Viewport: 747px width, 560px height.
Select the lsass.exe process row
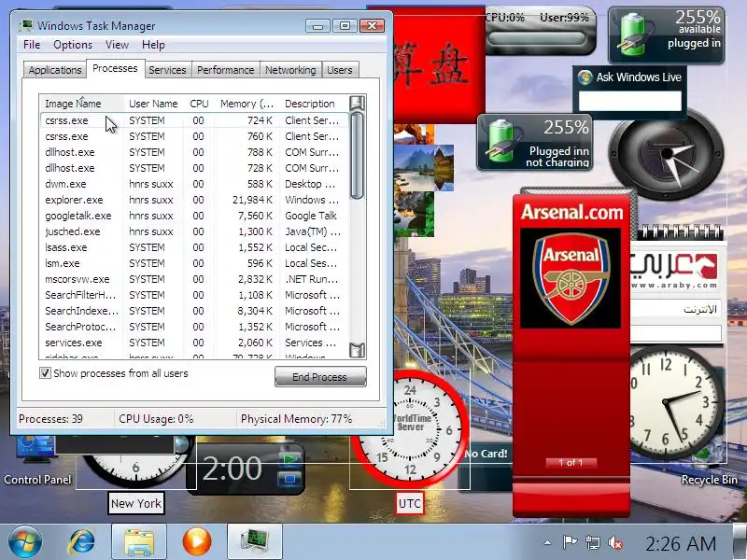click(194, 247)
